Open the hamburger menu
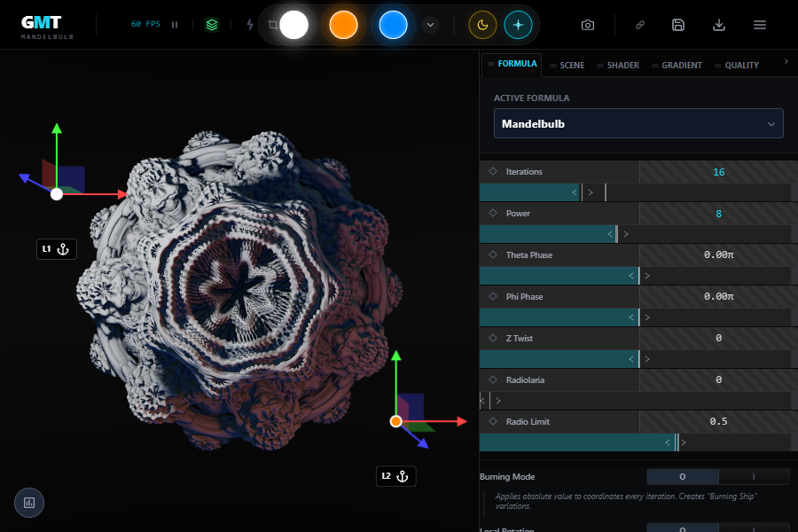 [x=760, y=25]
